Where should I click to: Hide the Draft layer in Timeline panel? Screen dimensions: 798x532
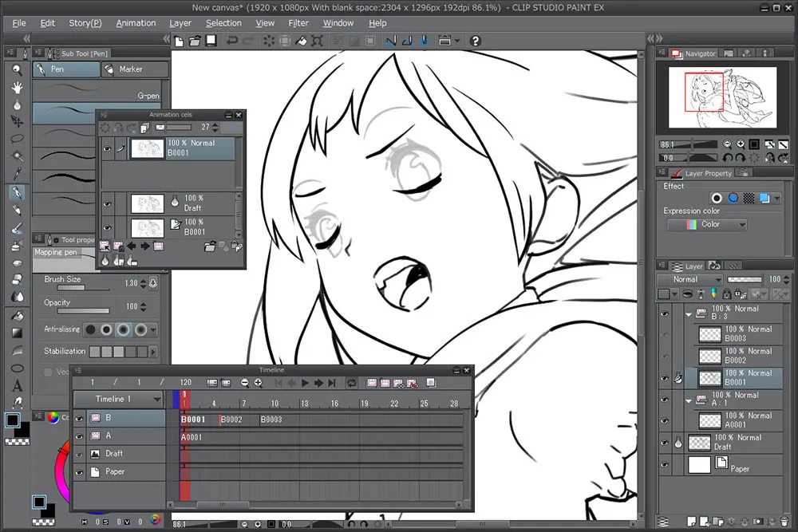pyautogui.click(x=78, y=454)
